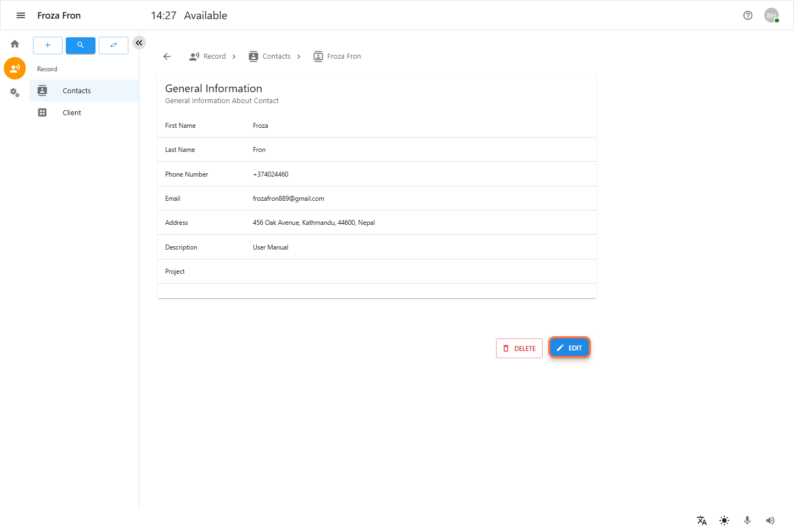Viewport: 794px width, 532px height.
Task: Click the Home icon in sidebar
Action: tap(15, 44)
